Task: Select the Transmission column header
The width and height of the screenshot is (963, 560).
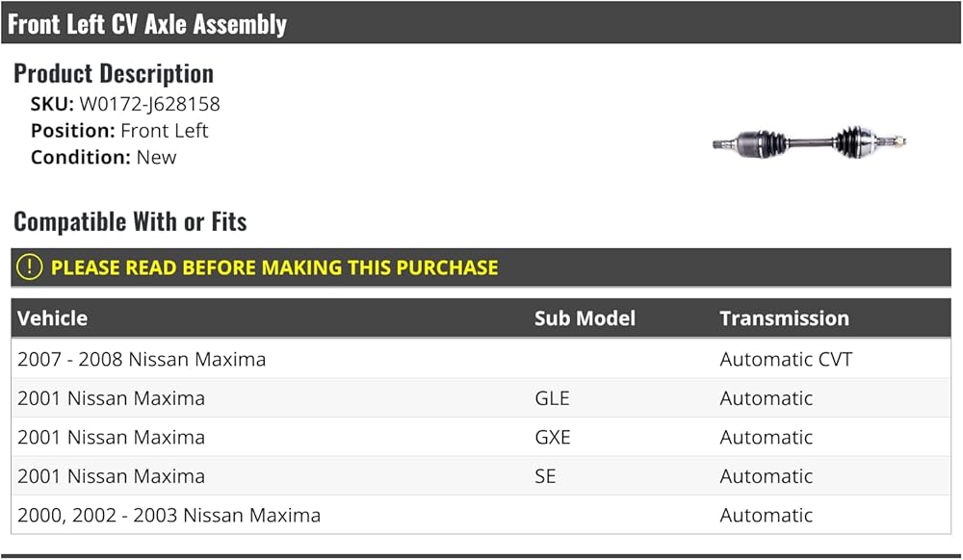Action: pyautogui.click(x=784, y=318)
